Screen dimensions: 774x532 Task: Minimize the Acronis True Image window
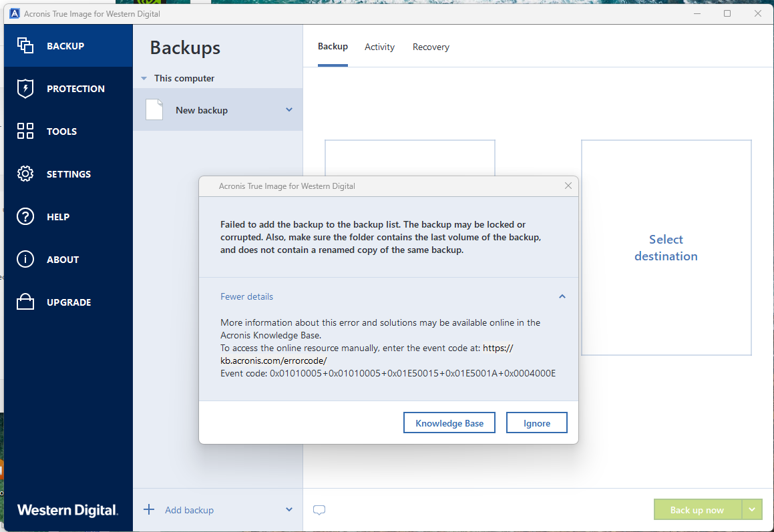(697, 13)
